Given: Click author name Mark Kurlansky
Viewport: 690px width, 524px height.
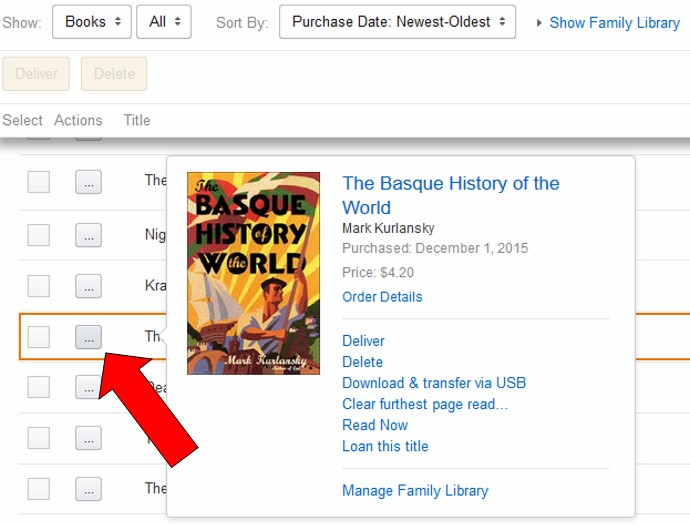Looking at the screenshot, I should pos(388,228).
